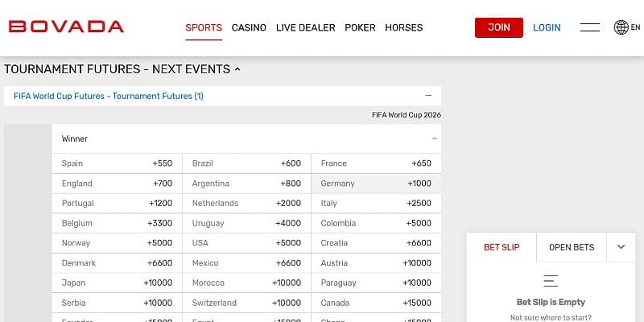Click the empty bet slip list icon
Screen dimensions: 644x322
tap(551, 281)
